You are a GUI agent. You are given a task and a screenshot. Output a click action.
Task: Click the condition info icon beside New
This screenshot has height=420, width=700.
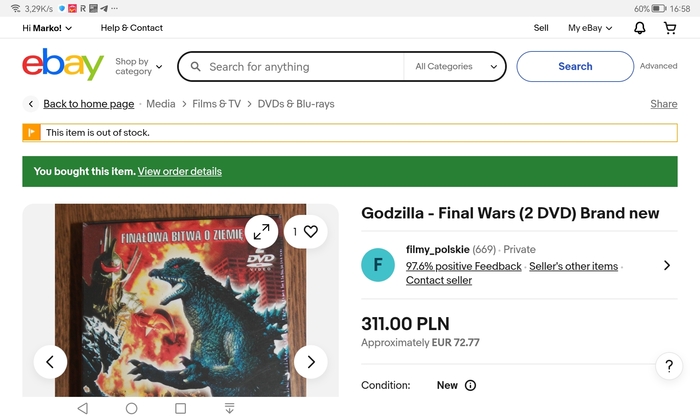click(470, 385)
